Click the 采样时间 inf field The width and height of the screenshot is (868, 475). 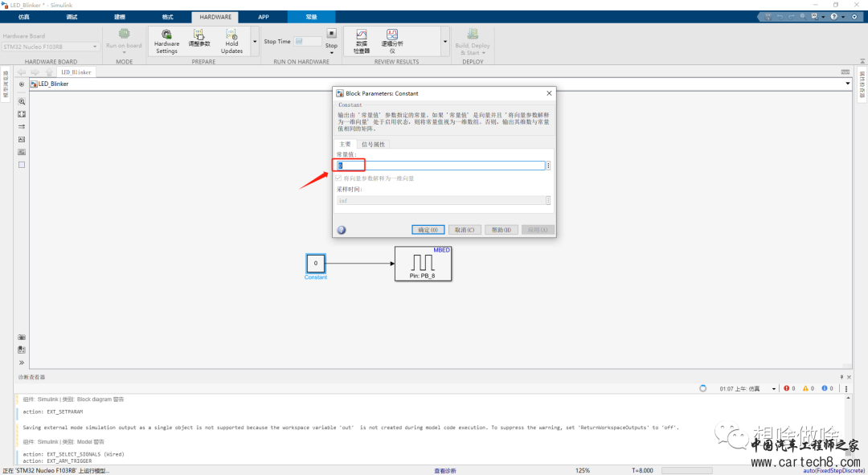(440, 200)
